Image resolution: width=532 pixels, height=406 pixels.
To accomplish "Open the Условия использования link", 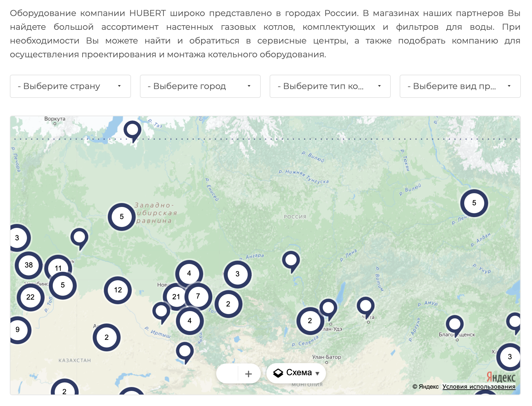I will point(479,387).
